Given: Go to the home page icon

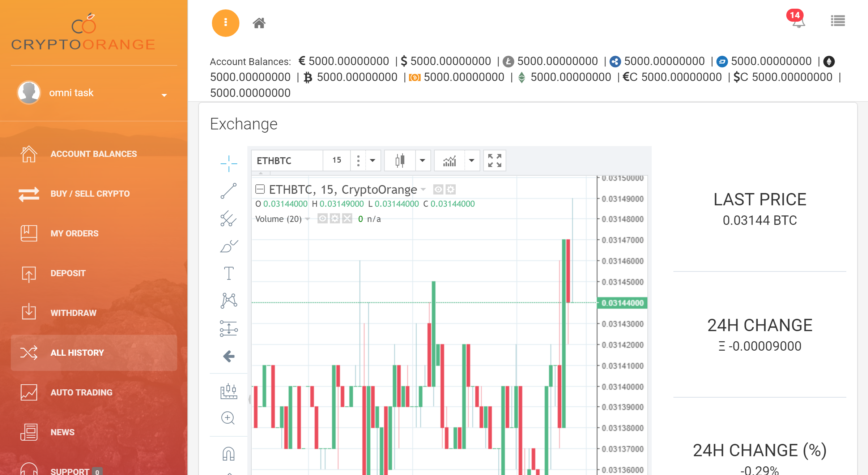Looking at the screenshot, I should pos(259,23).
